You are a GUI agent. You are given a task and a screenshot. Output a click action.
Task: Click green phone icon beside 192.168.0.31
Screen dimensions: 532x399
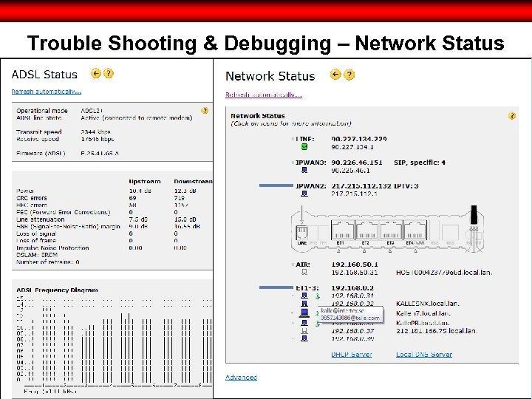(x=317, y=296)
